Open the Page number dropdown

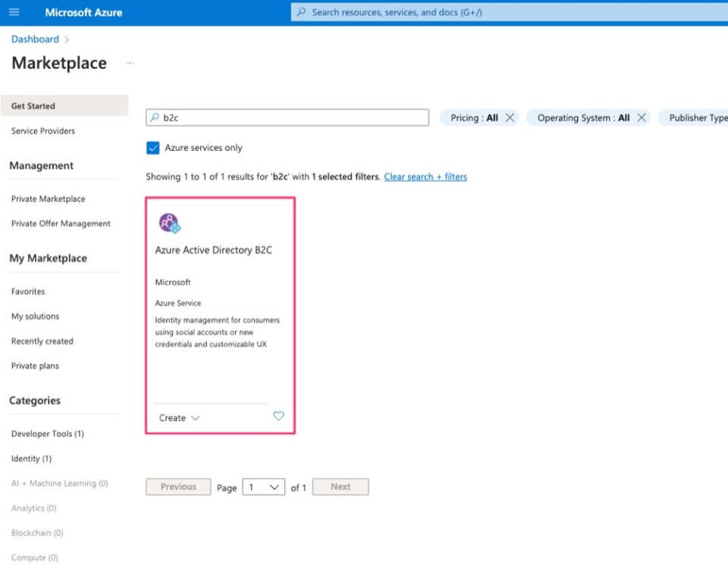263,486
